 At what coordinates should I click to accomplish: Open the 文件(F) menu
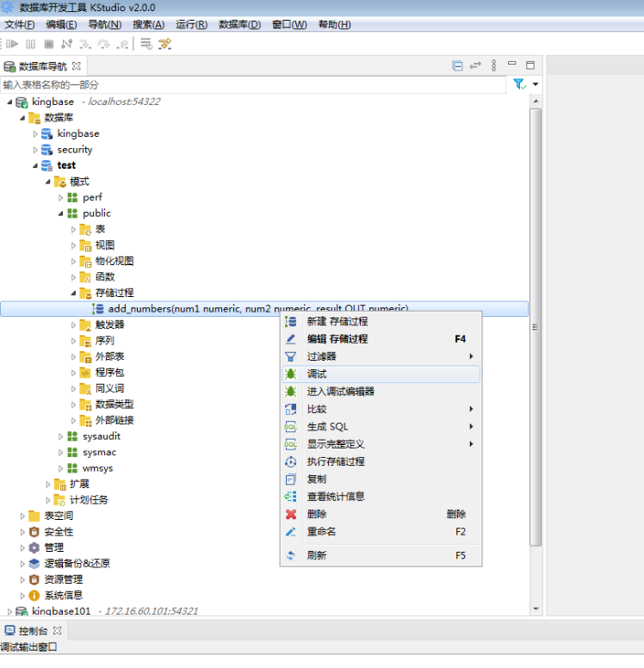click(x=19, y=24)
